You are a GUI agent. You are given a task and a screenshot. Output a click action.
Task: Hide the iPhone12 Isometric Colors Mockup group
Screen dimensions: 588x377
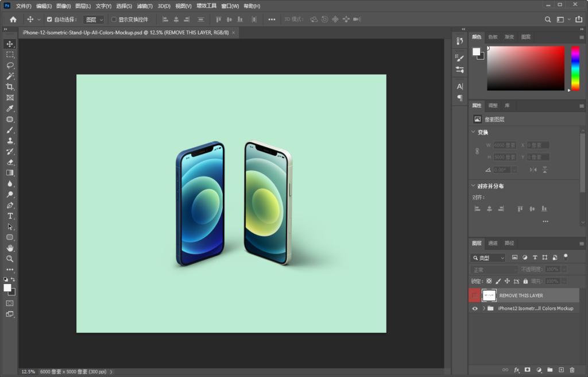475,308
